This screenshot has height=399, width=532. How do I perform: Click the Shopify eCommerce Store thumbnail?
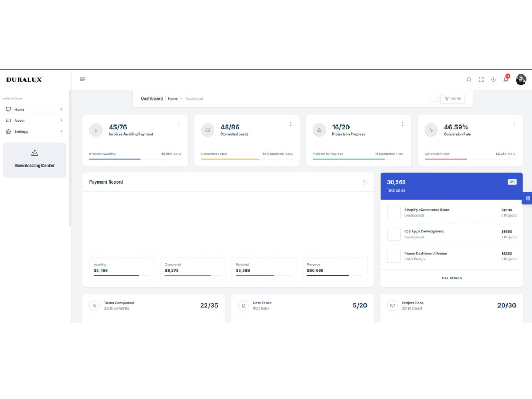[x=394, y=213]
